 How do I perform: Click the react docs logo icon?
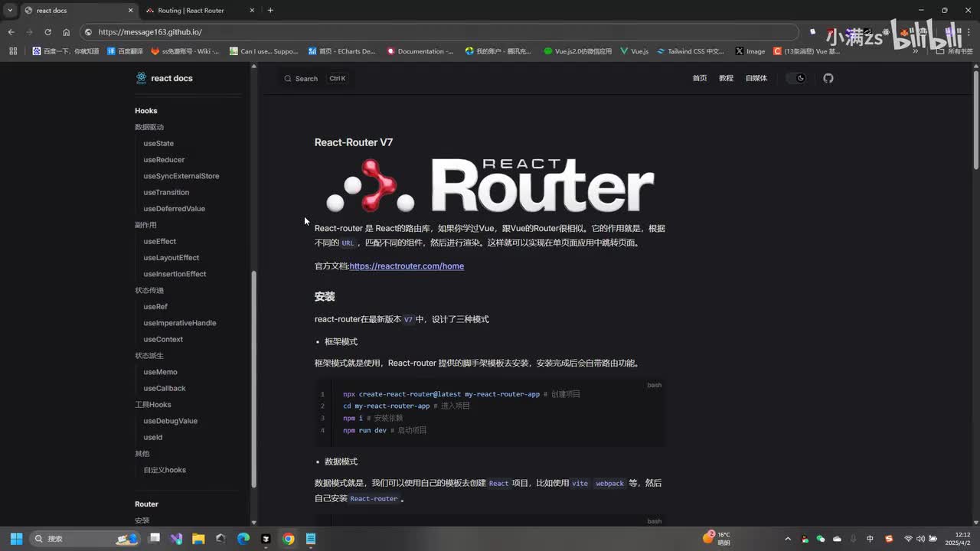point(141,78)
